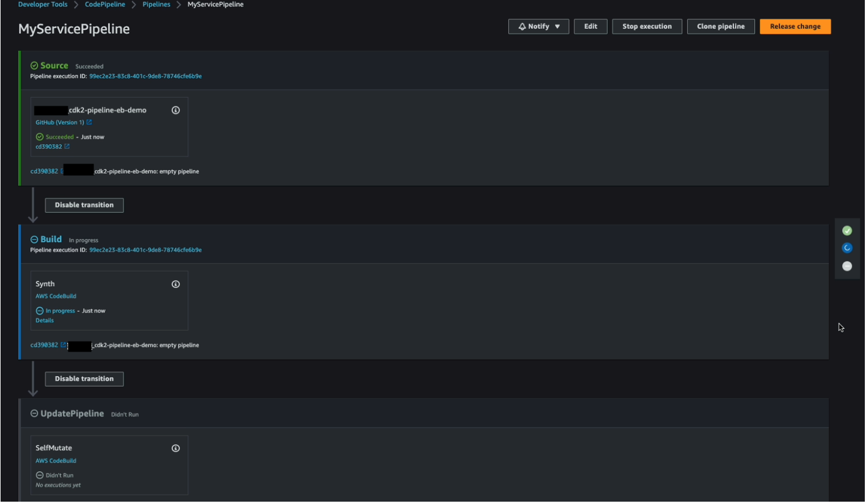
Task: Click the SelfMutate Didn't Run status icon
Action: pos(40,476)
